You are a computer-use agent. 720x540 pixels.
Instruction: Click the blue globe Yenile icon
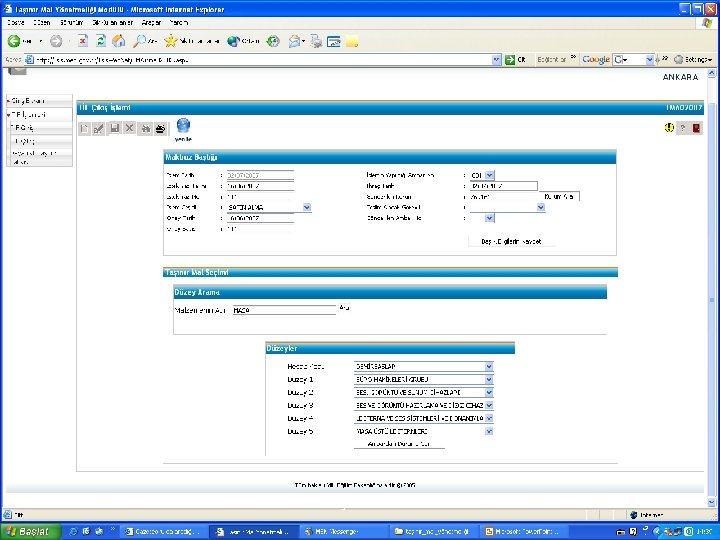click(x=183, y=125)
